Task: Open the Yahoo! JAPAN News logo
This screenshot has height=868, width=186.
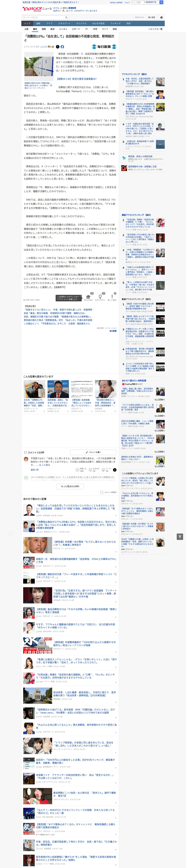Action: (37, 9)
